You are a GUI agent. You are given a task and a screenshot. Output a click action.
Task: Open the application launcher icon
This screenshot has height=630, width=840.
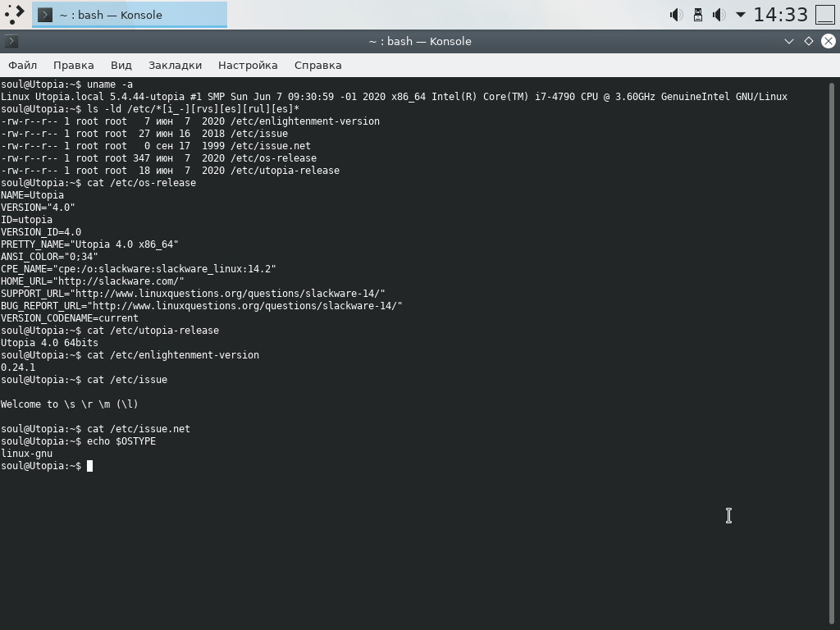[15, 15]
